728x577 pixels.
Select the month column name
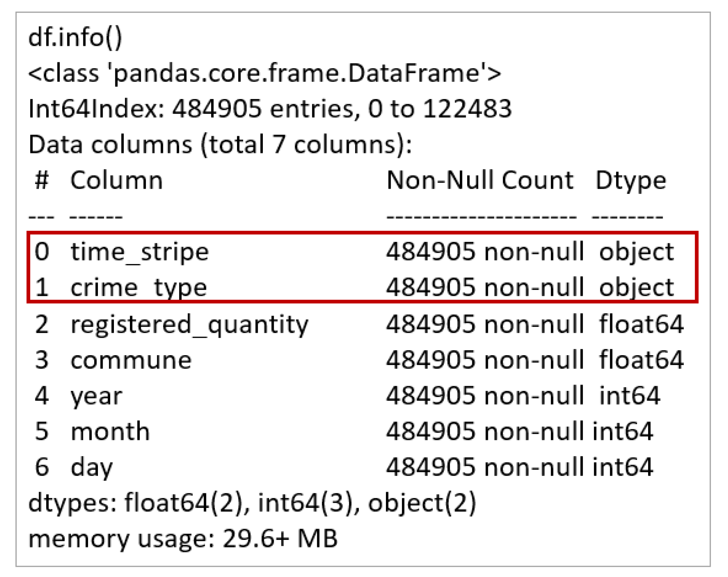(x=110, y=431)
